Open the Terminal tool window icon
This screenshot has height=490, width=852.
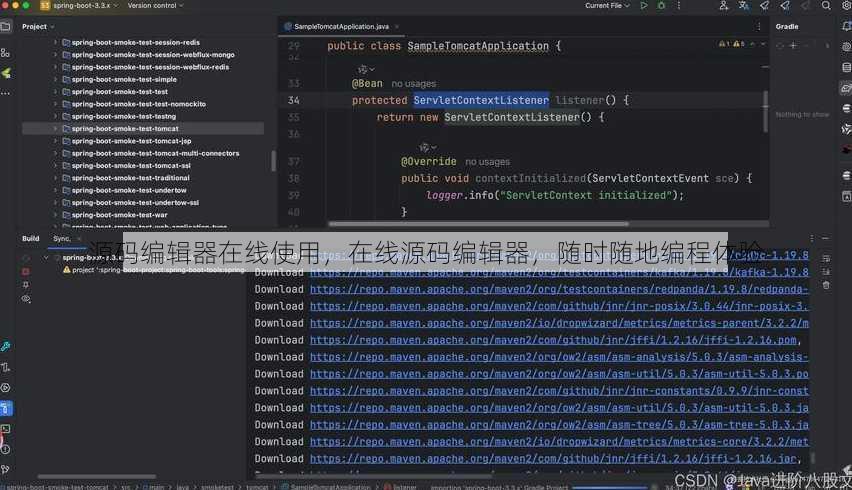click(x=5, y=429)
